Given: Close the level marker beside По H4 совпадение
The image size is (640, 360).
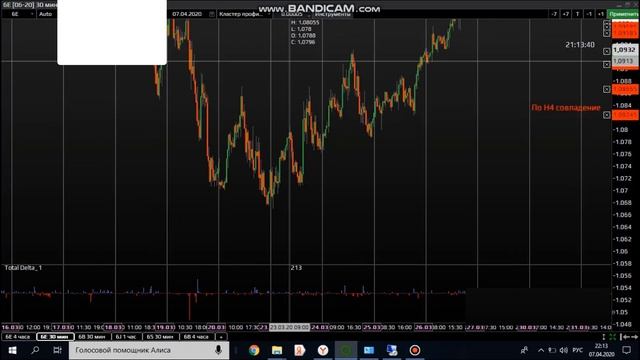Looking at the screenshot, I should coord(607,115).
